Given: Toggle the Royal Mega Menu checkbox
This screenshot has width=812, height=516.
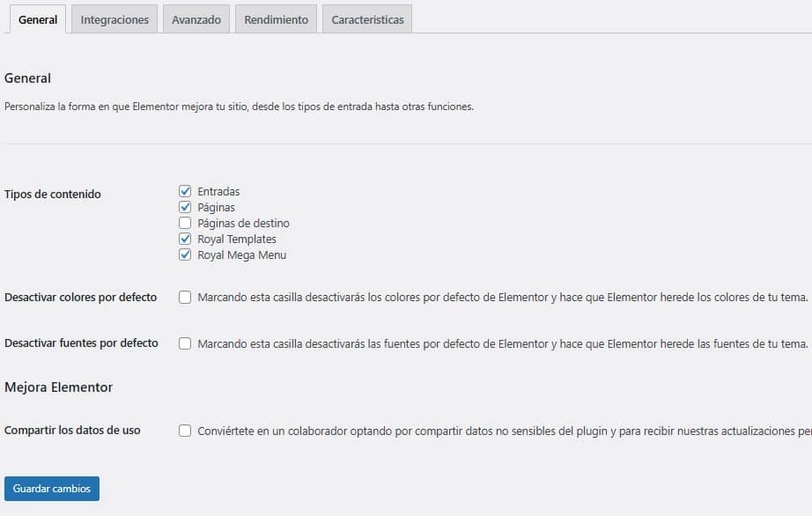Looking at the screenshot, I should 185,254.
